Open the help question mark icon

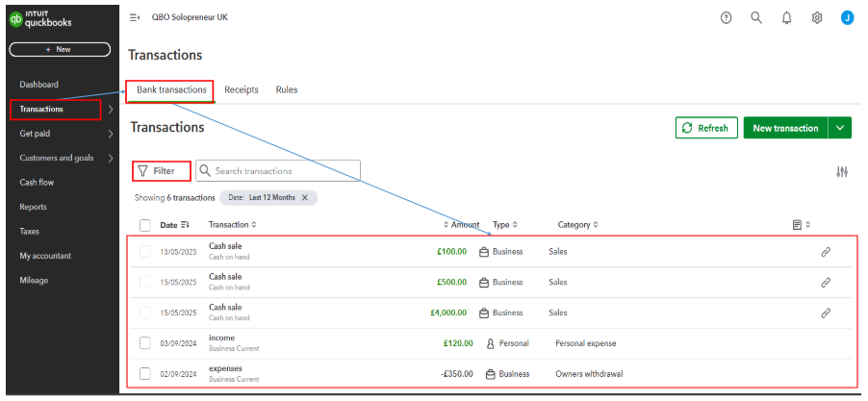[727, 17]
